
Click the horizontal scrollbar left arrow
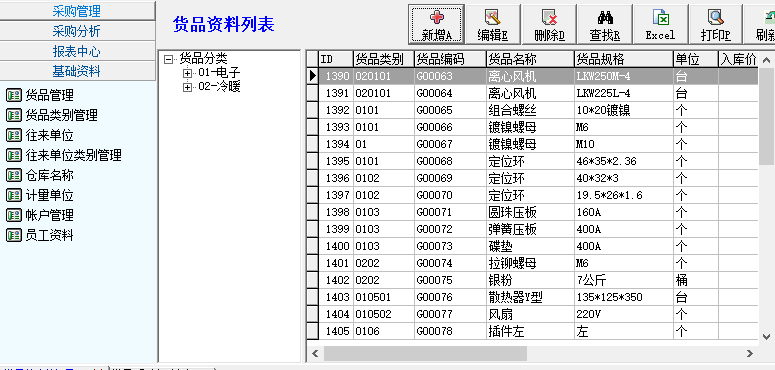315,353
